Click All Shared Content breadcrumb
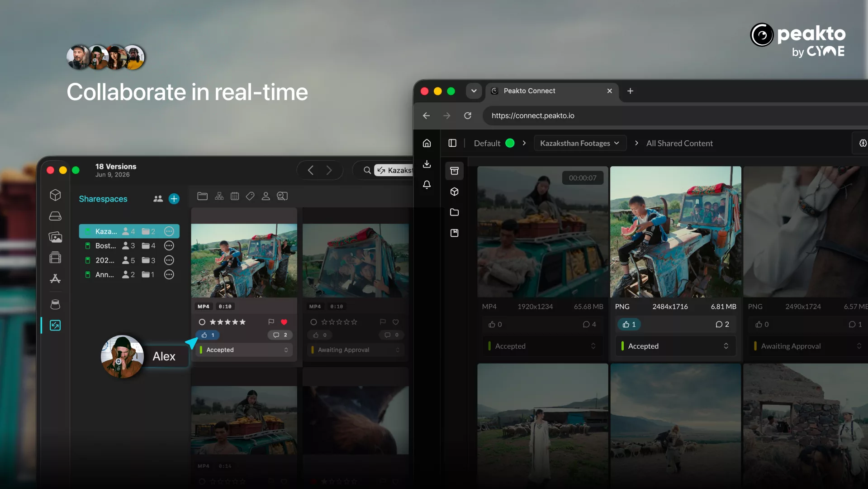The width and height of the screenshot is (868, 489). click(x=679, y=143)
